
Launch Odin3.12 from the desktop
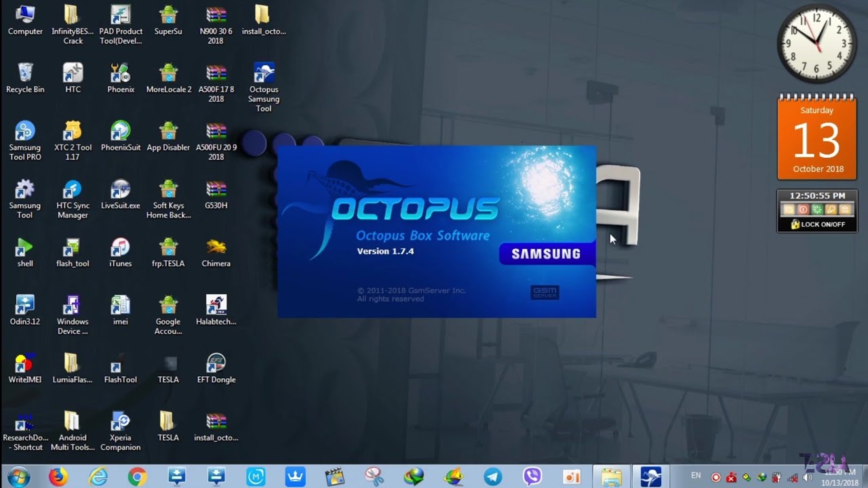(x=25, y=310)
